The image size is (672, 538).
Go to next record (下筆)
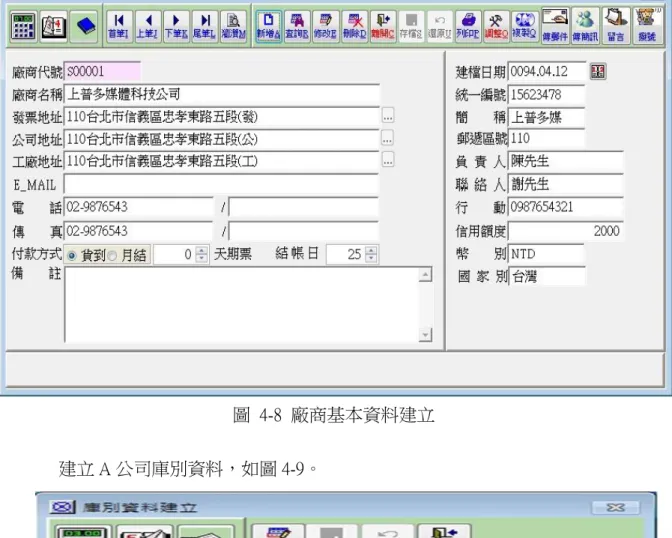coord(176,27)
